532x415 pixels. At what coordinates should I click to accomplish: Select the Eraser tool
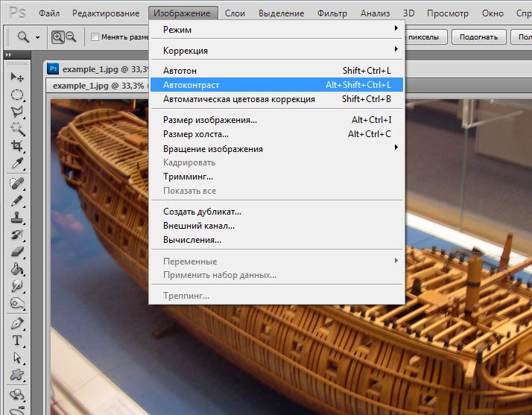tap(17, 252)
